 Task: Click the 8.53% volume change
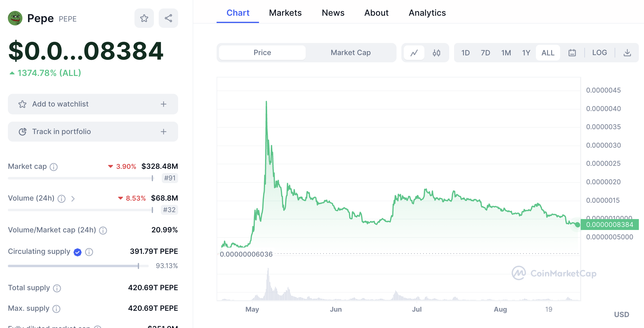tap(132, 198)
